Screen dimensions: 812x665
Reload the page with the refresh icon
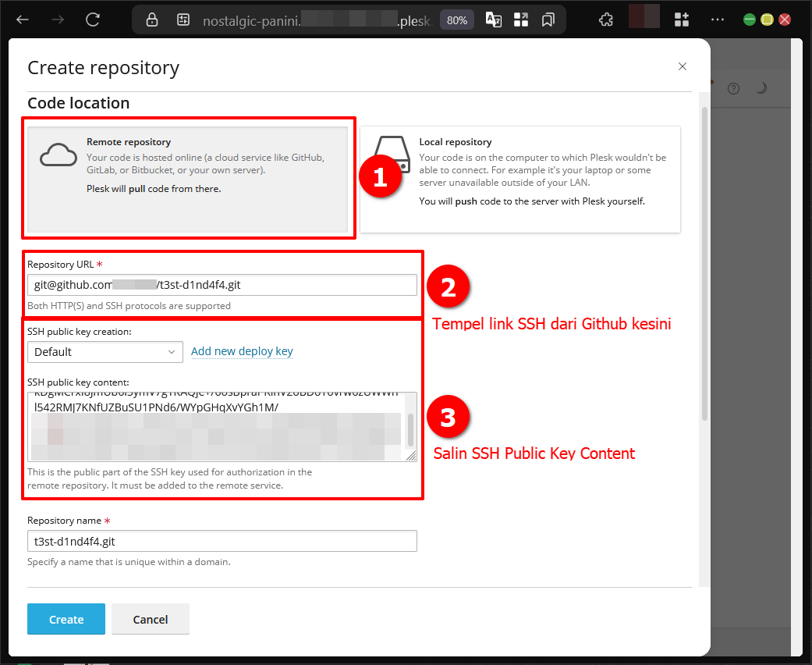pos(93,20)
